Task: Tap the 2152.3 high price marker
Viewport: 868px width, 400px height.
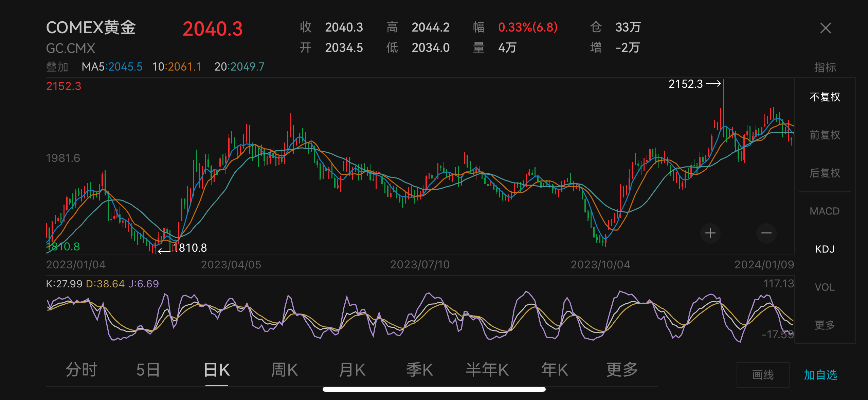Action: [x=686, y=84]
